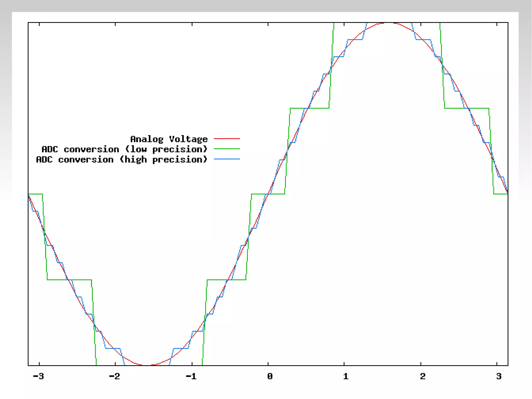Click the x-axis label "2"
The width and height of the screenshot is (532, 399).
(422, 376)
